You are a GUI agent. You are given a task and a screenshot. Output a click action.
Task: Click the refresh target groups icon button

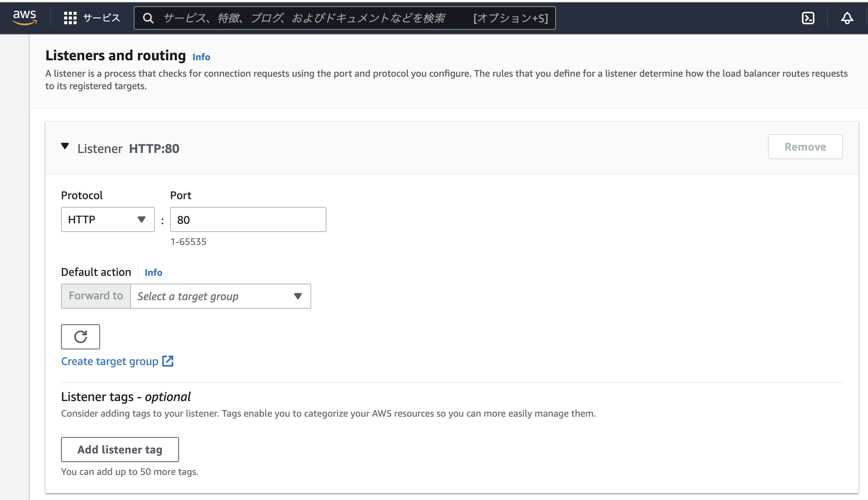[x=81, y=337]
